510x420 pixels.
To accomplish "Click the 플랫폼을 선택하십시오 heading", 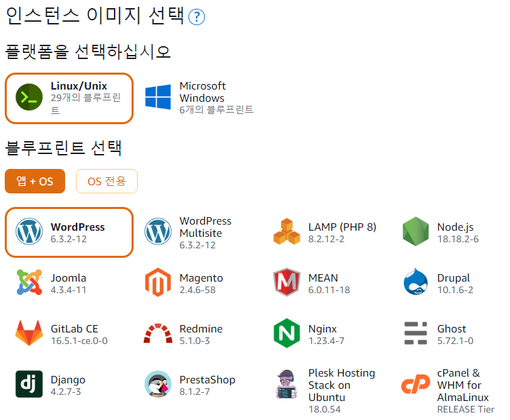I will (x=87, y=52).
